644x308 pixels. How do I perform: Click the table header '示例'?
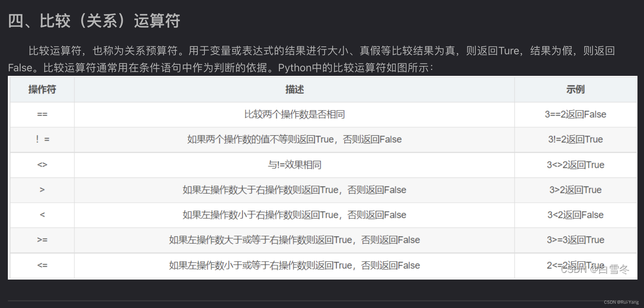point(576,89)
